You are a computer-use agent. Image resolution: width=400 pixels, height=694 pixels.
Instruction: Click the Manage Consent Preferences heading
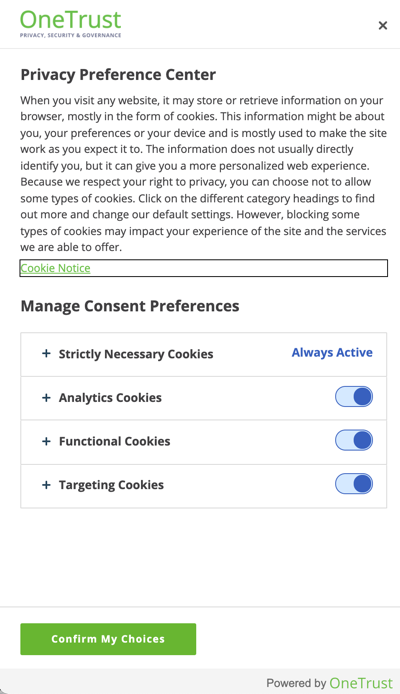coord(130,306)
